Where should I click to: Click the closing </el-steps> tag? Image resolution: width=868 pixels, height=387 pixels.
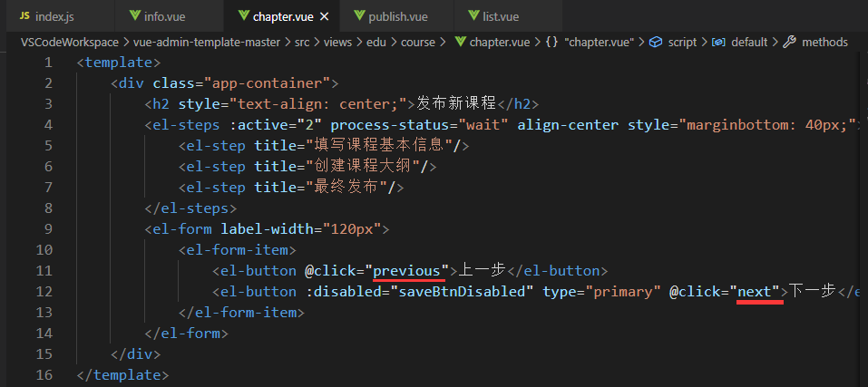click(x=190, y=208)
